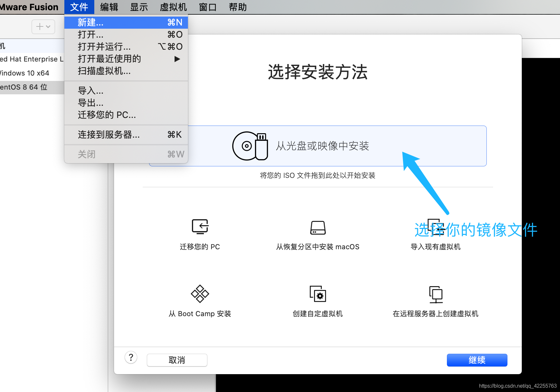This screenshot has width=560, height=392.
Task: Select the remote server VM creation icon
Action: pyautogui.click(x=436, y=294)
